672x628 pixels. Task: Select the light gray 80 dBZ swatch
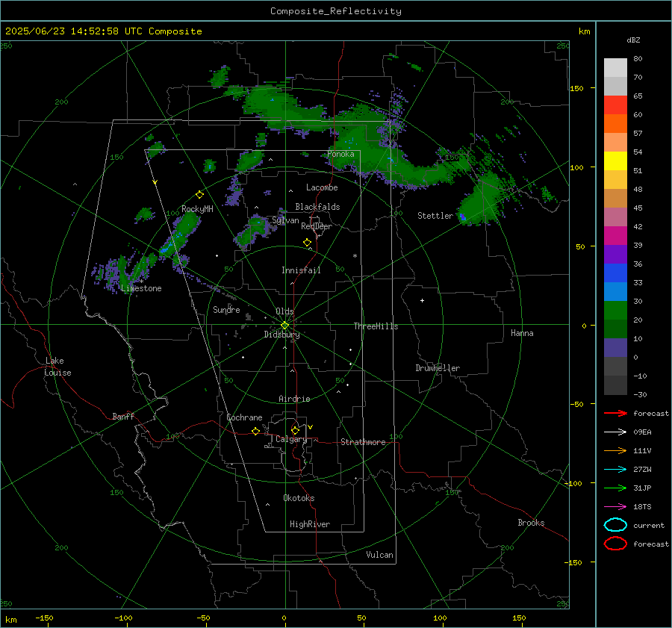(x=615, y=67)
